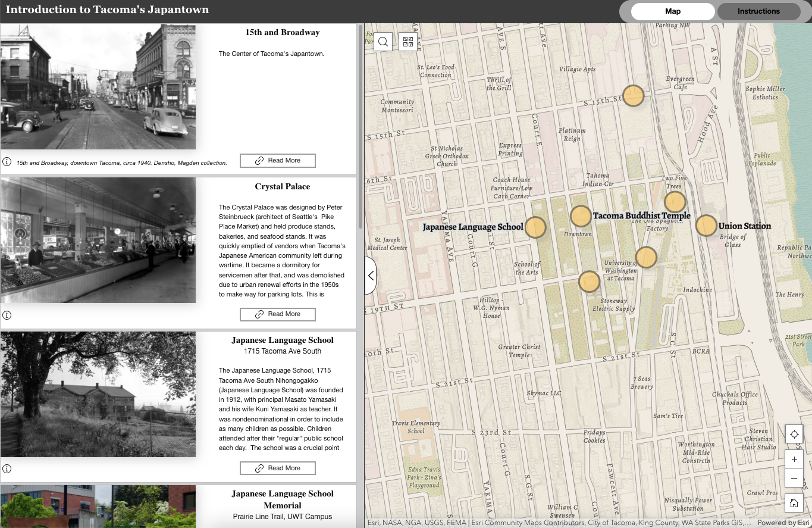Image resolution: width=812 pixels, height=528 pixels.
Task: Show info for Crystal Palace photo
Action: point(7,315)
